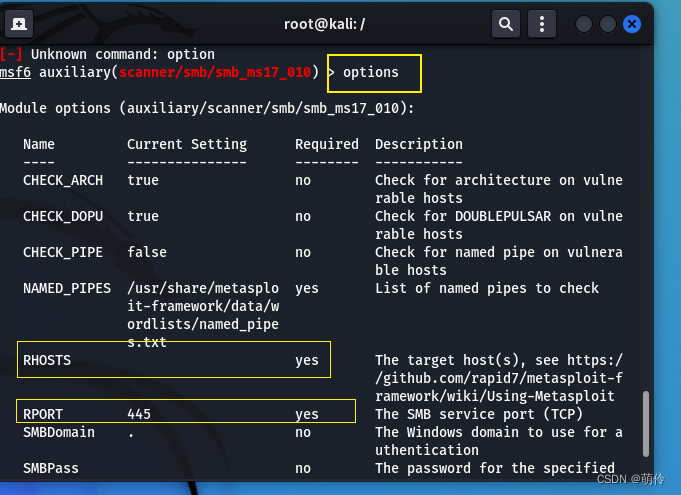Maximize the terminal window
Screen dimensions: 681x495
coord(608,24)
